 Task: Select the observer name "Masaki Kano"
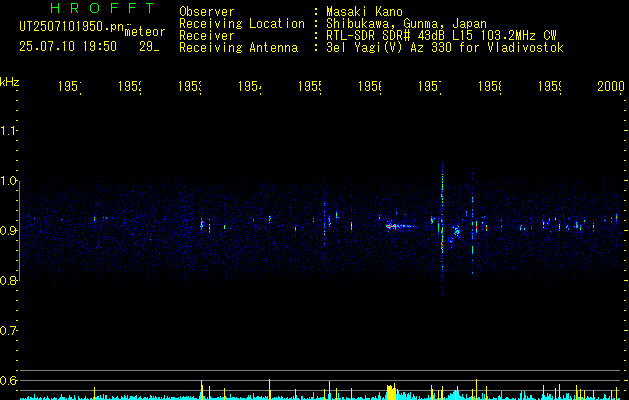tap(364, 11)
